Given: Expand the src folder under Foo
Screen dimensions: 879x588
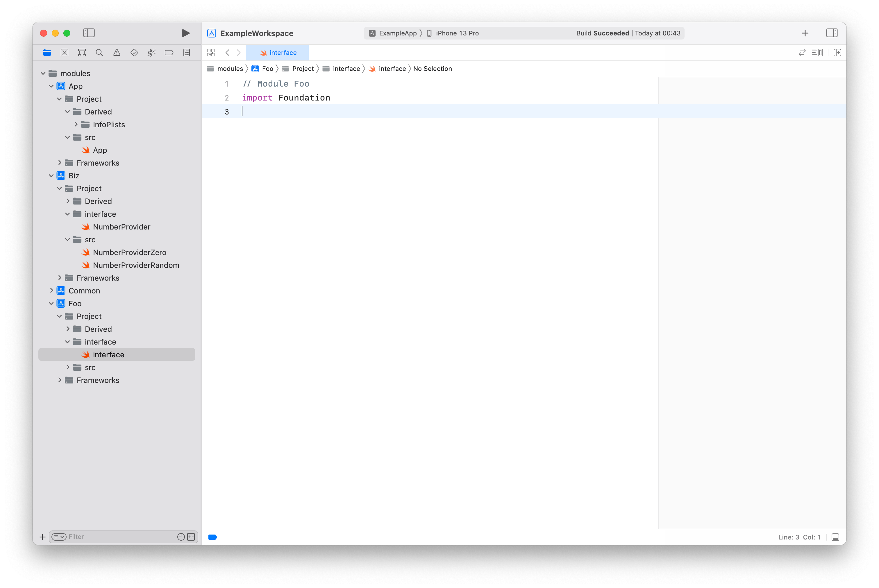Looking at the screenshot, I should click(x=68, y=367).
